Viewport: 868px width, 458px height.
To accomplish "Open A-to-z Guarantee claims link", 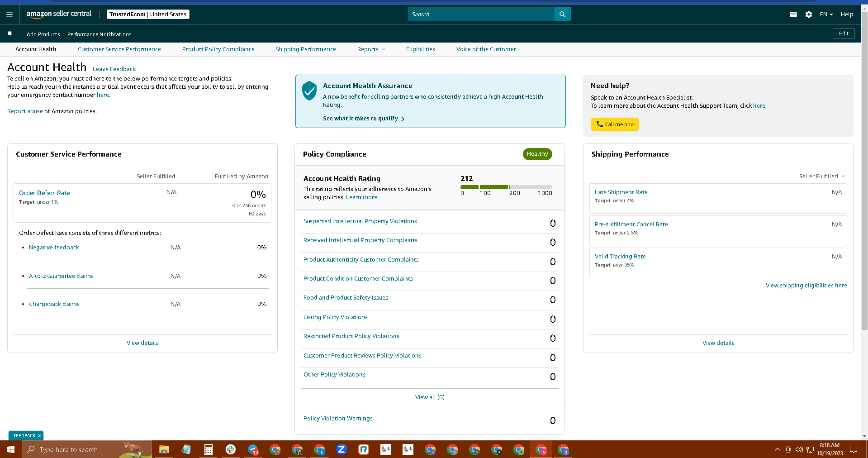I will click(61, 276).
